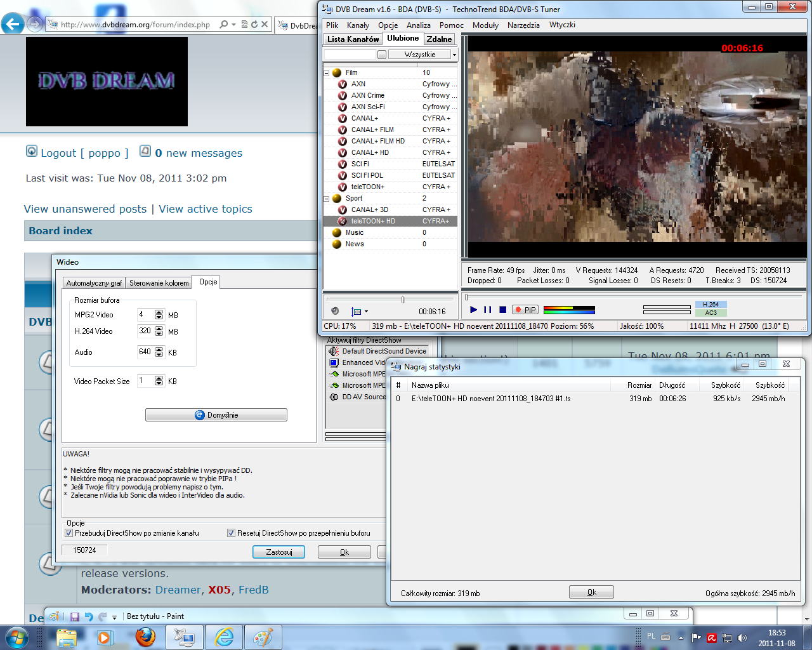Select the Music favorites folder
This screenshot has height=650, width=812.
tap(355, 232)
